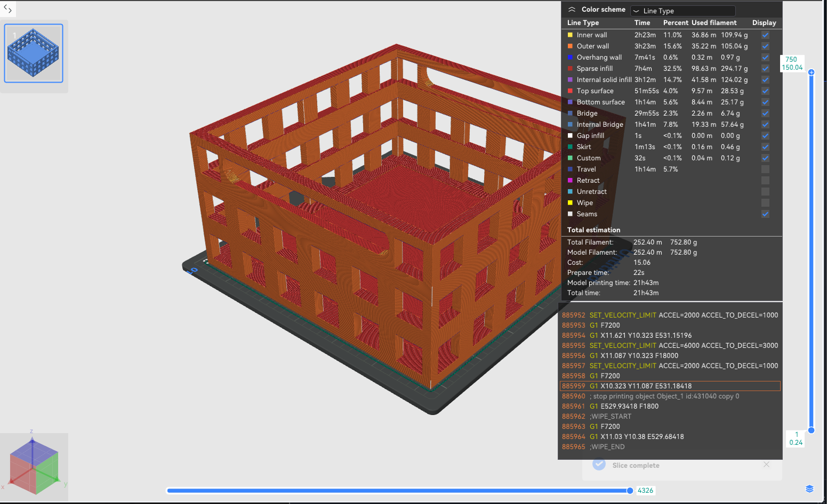Enable display of Travel moves

click(x=765, y=169)
